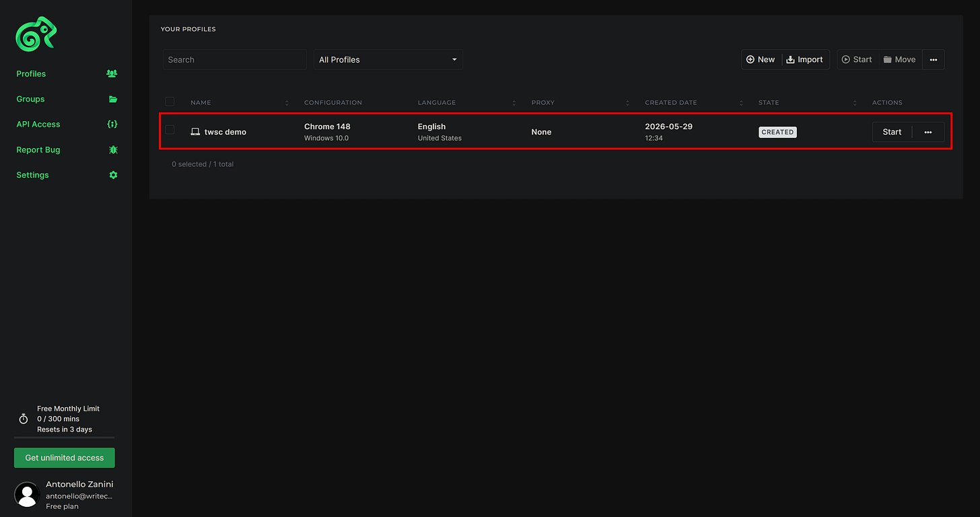Viewport: 980px width, 517px height.
Task: Click the curly braces icon beside API Access
Action: pos(112,125)
